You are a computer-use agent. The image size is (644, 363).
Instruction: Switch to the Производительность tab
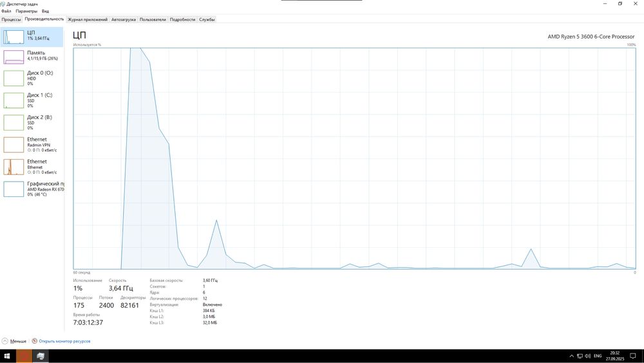pyautogui.click(x=44, y=19)
